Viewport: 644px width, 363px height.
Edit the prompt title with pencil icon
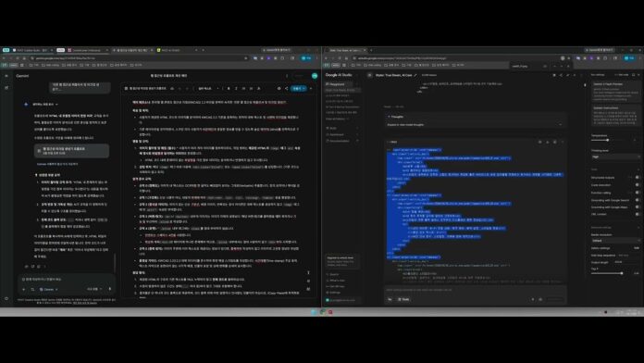[x=415, y=75]
